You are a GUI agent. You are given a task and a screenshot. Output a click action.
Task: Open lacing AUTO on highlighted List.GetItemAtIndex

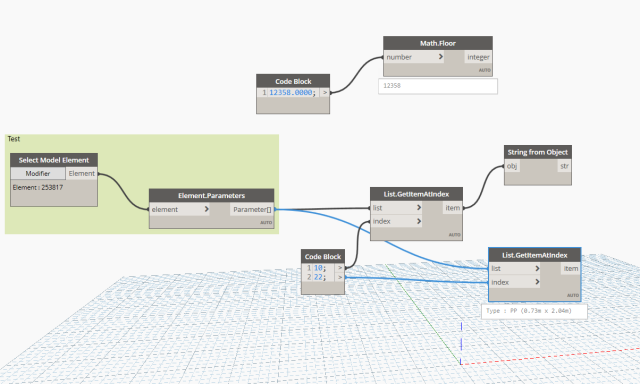(573, 295)
